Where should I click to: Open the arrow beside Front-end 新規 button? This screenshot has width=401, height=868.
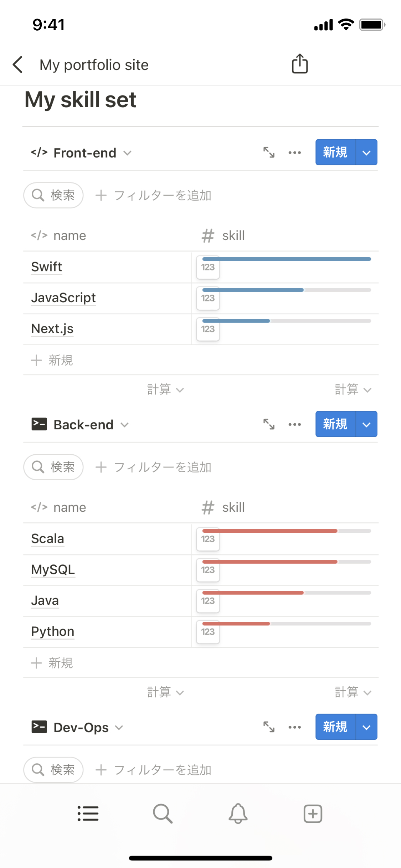tap(366, 153)
